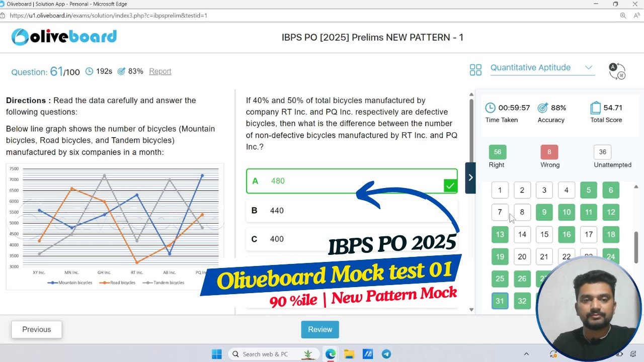Jump to question 11
Image resolution: width=644 pixels, height=362 pixels.
coord(589,212)
